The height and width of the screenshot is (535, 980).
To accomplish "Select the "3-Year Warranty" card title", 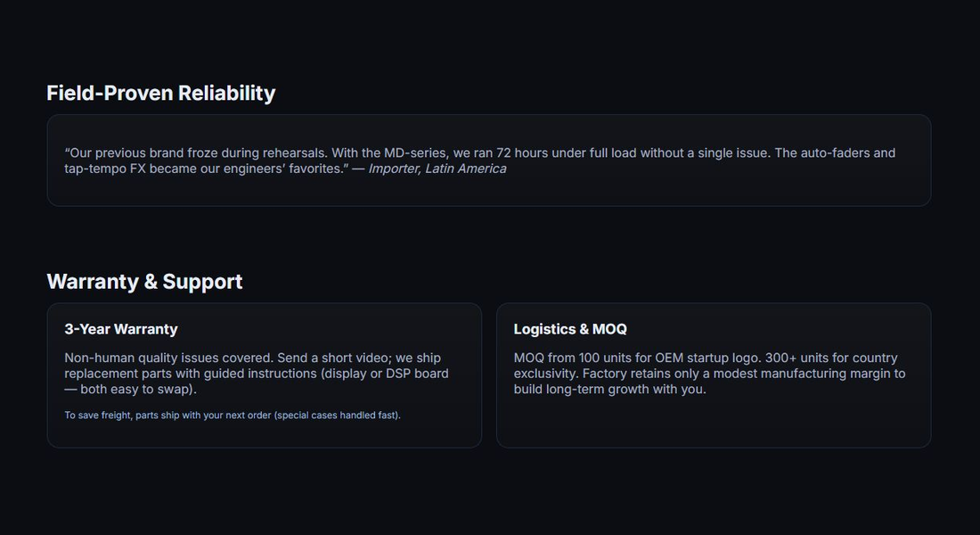I will (x=121, y=329).
